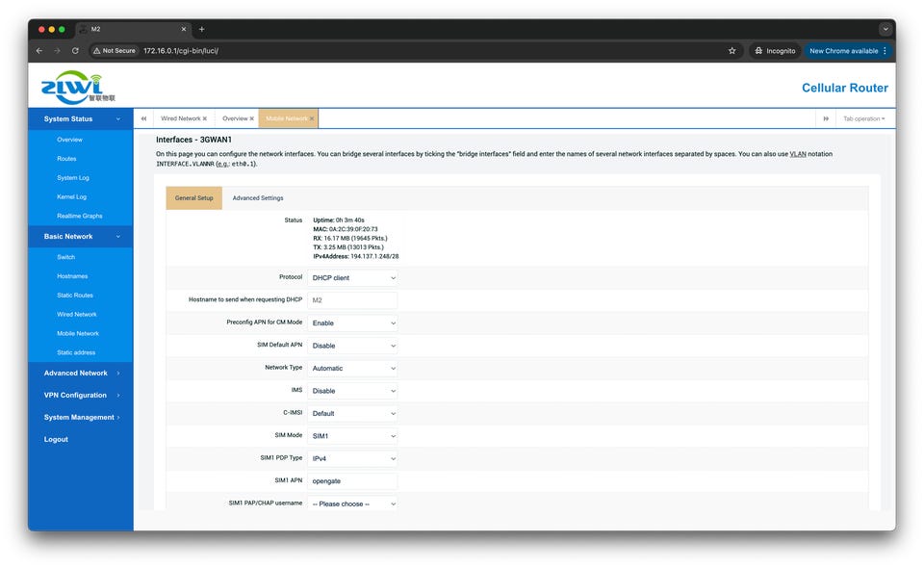Open Switch in the sidebar
The height and width of the screenshot is (568, 924).
(x=66, y=257)
